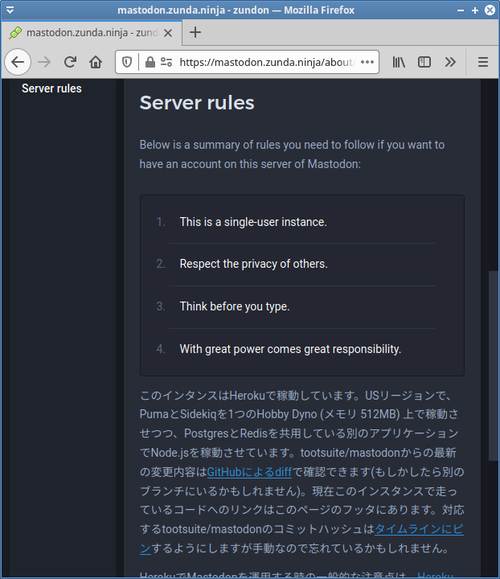The image size is (500, 579).
Task: Click the 'Below is a summary of rules' paragraph
Action: (x=292, y=154)
